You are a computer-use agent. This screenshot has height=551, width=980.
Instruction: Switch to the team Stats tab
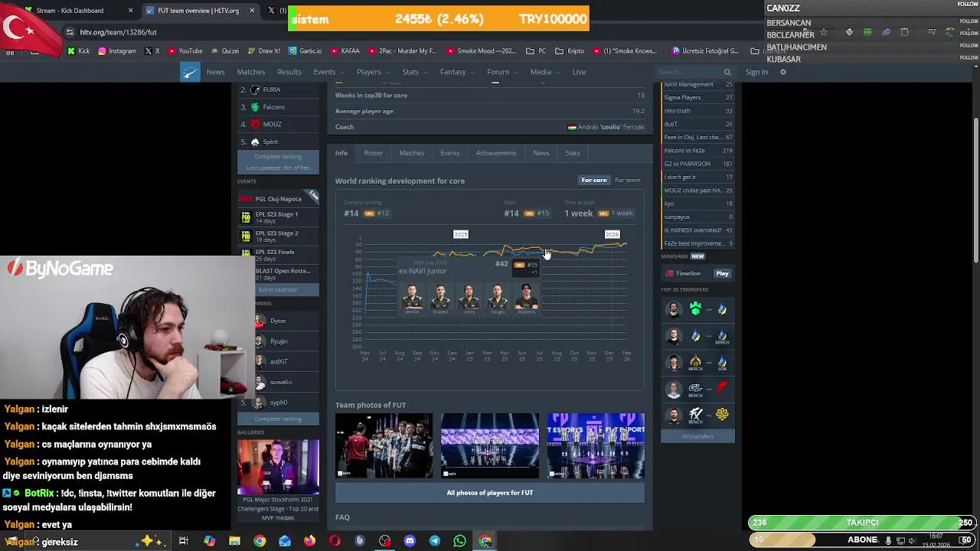pyautogui.click(x=573, y=153)
